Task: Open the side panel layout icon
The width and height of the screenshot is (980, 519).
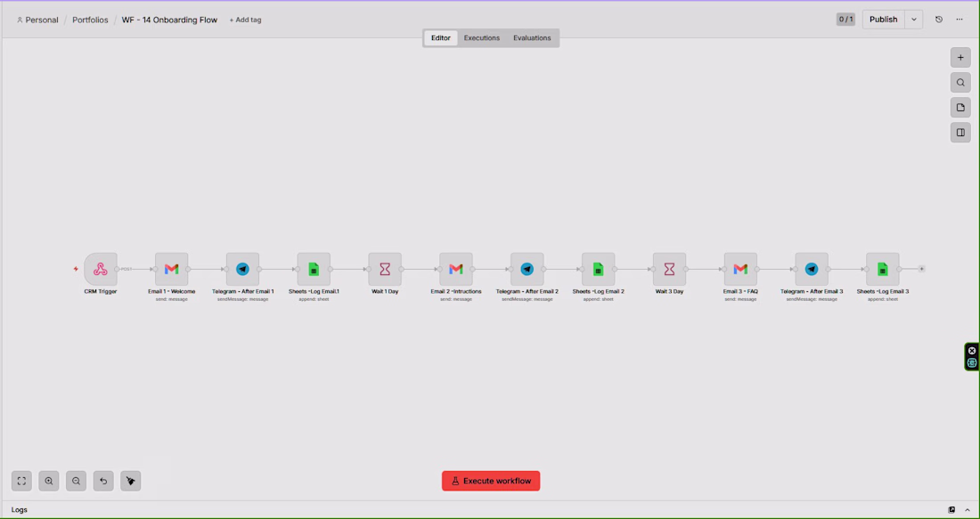Action: point(960,133)
